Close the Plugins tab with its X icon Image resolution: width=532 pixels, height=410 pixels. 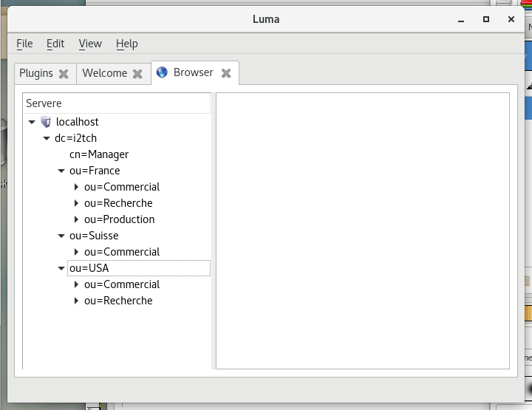[64, 73]
